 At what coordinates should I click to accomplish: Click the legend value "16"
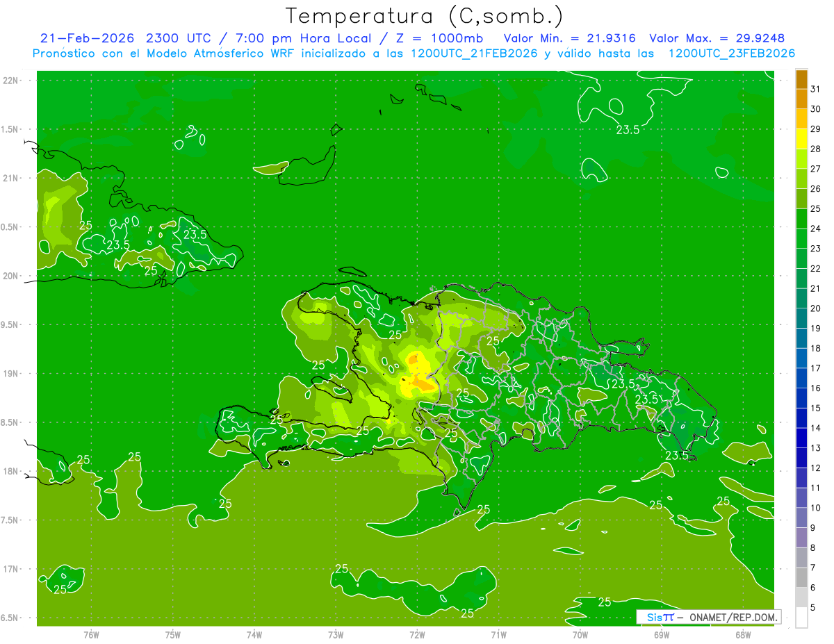tap(816, 388)
